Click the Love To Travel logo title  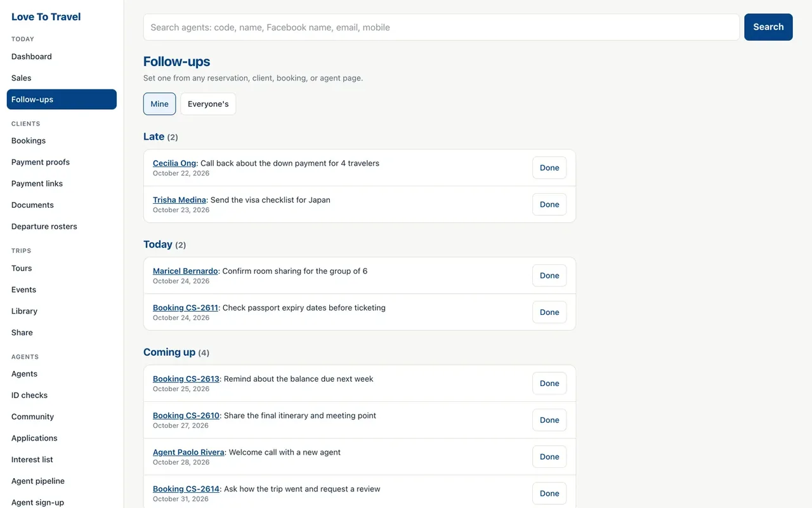(46, 17)
